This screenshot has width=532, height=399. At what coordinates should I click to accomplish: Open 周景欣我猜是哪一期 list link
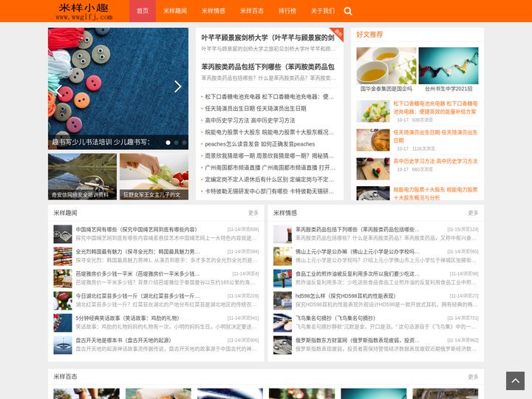coord(270,156)
